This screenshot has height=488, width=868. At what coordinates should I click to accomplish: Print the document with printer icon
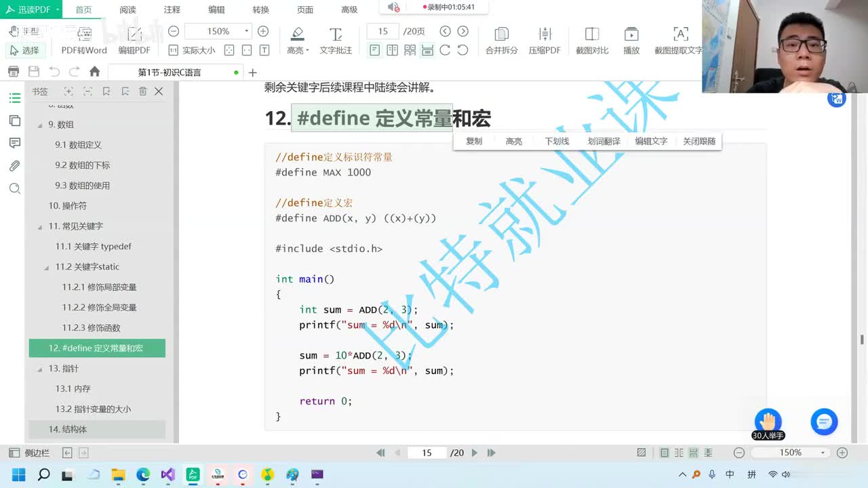[13, 72]
